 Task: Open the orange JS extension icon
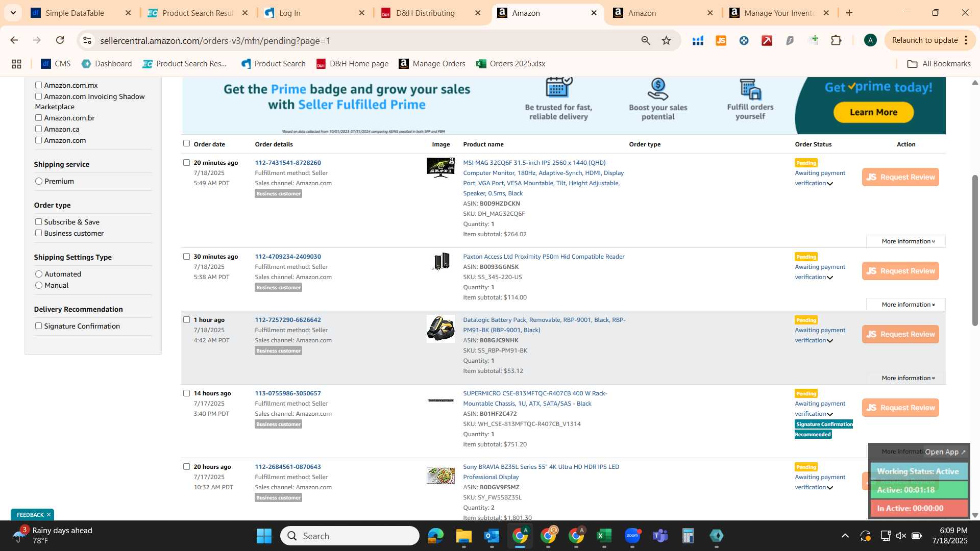(721, 40)
